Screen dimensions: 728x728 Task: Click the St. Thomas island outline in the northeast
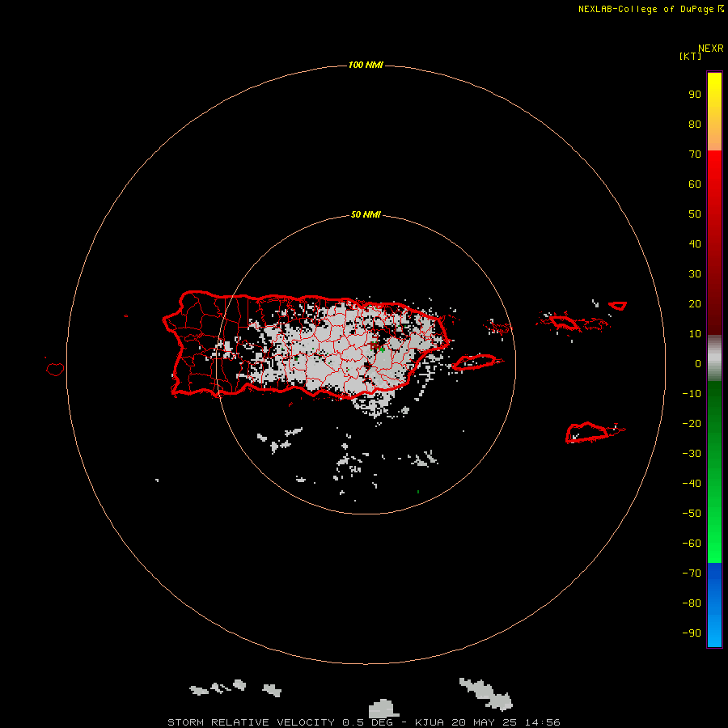564,322
